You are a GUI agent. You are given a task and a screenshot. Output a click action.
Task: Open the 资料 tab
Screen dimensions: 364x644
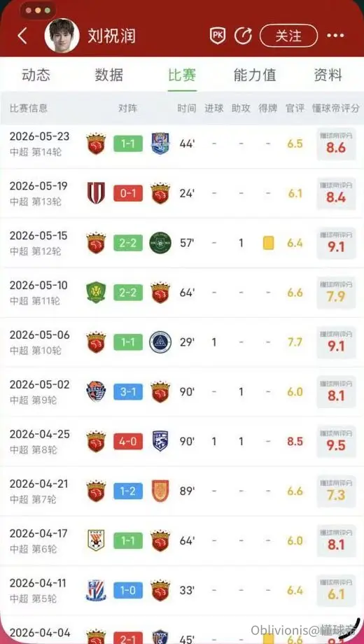pos(328,75)
